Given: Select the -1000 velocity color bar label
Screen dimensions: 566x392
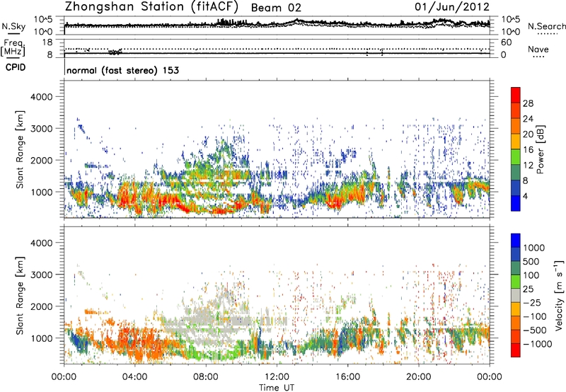Looking at the screenshot, I should pos(538,344).
